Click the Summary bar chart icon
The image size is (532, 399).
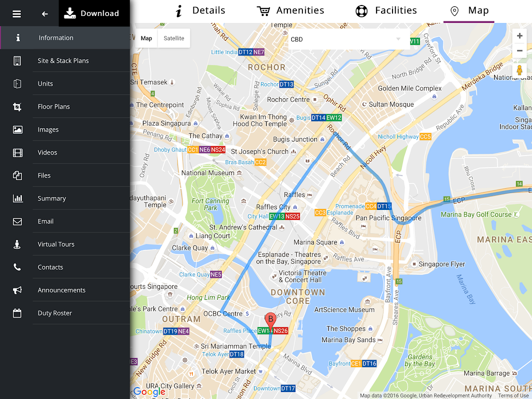[x=17, y=199]
